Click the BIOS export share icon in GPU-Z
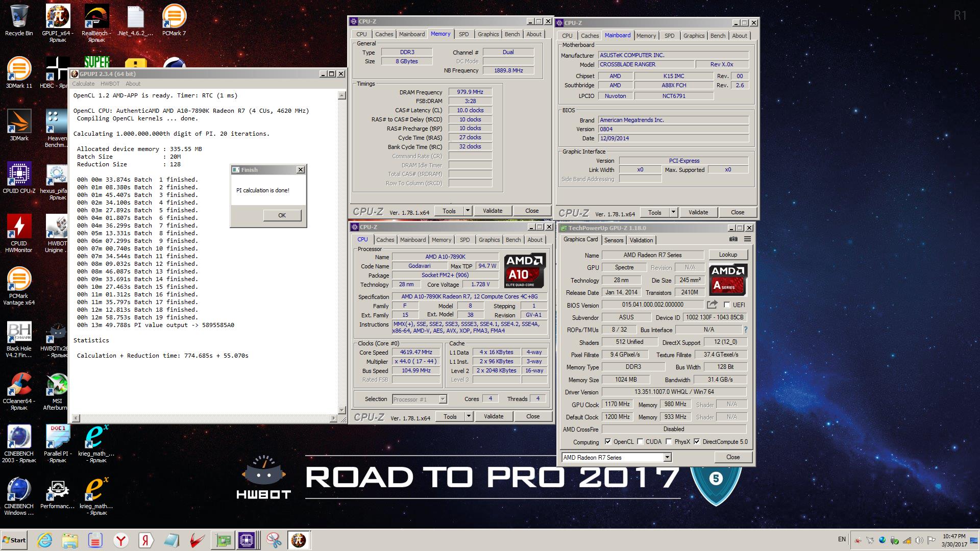The height and width of the screenshot is (551, 980). (712, 305)
